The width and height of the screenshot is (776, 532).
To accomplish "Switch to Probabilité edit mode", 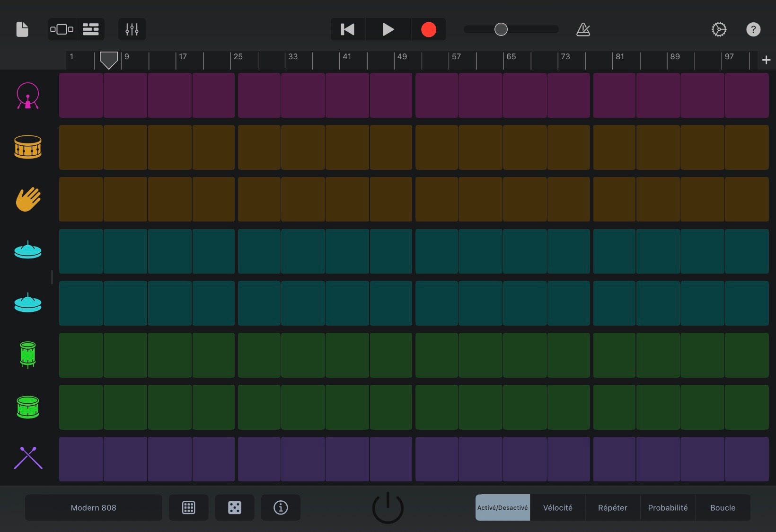I will click(x=667, y=507).
